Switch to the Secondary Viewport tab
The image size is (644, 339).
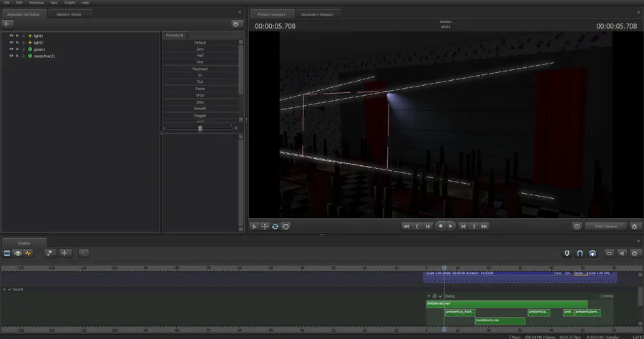click(318, 14)
